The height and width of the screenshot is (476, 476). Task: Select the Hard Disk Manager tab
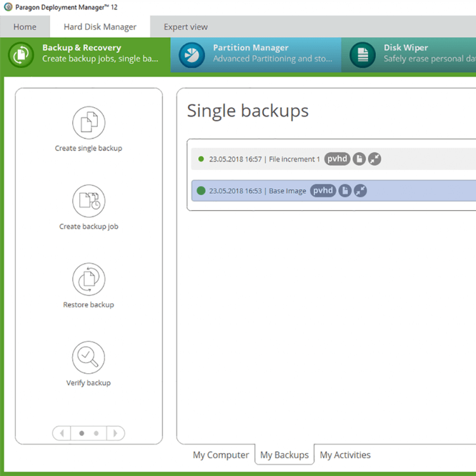coord(100,27)
